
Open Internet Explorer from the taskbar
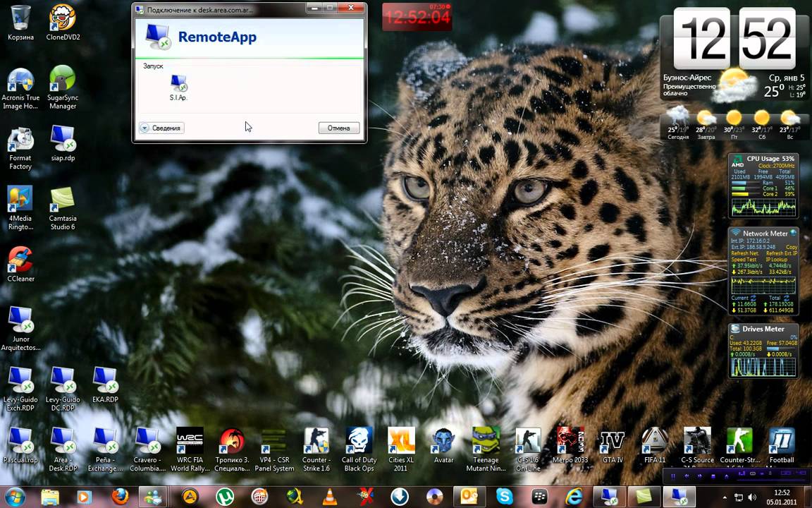click(574, 497)
